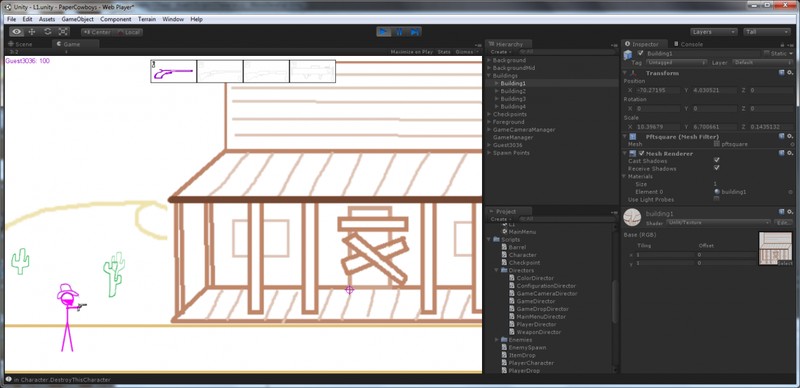
Task: Click the building1 texture thumbnail
Action: pos(776,249)
